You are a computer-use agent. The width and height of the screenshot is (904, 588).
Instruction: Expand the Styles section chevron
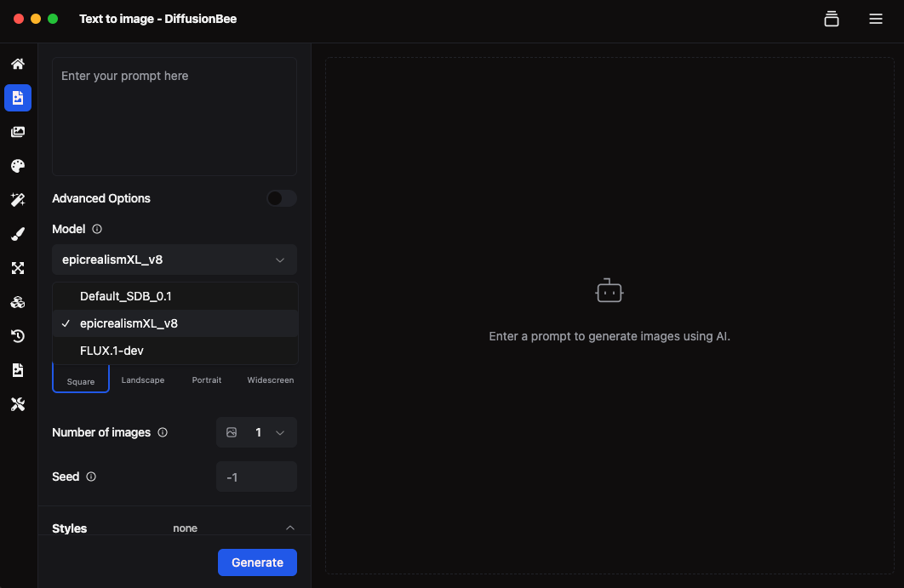tap(290, 528)
